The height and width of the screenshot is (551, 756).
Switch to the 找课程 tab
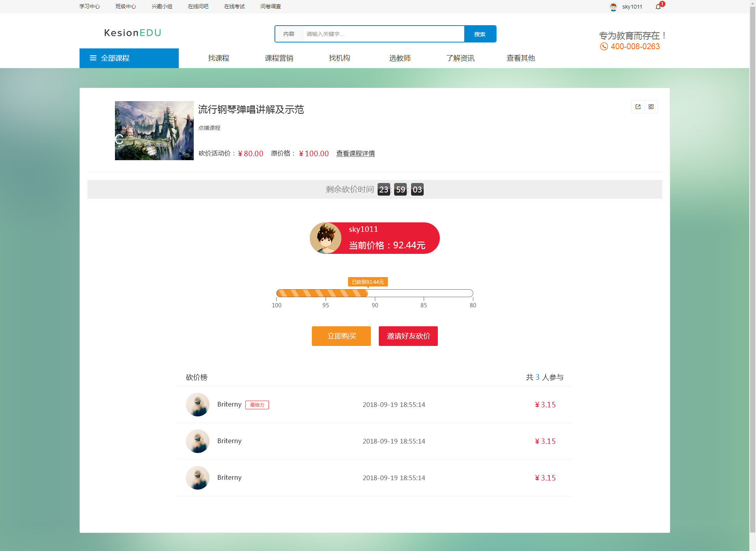pyautogui.click(x=219, y=58)
